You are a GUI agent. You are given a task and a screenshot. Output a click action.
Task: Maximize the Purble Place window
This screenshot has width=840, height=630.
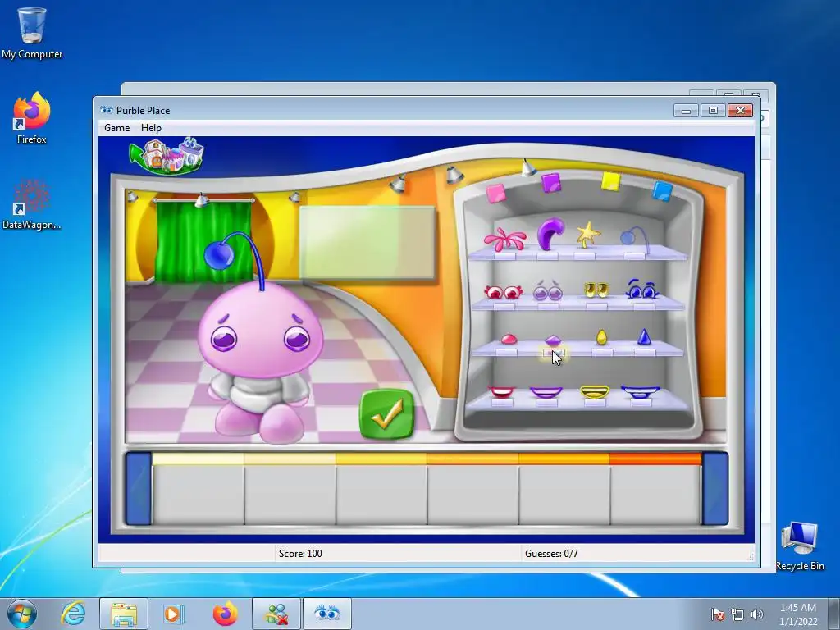point(713,111)
